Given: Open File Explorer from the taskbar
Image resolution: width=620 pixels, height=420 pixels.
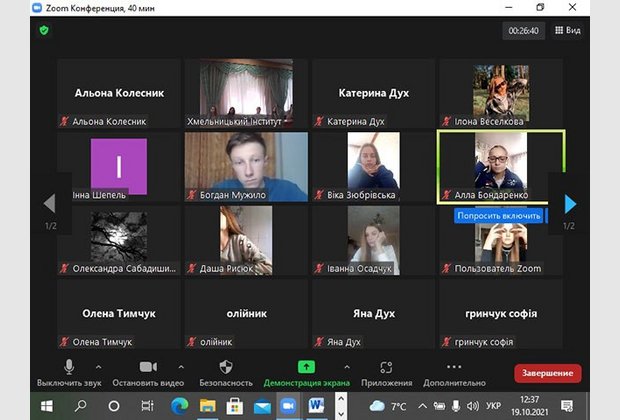Looking at the screenshot, I should (208, 406).
